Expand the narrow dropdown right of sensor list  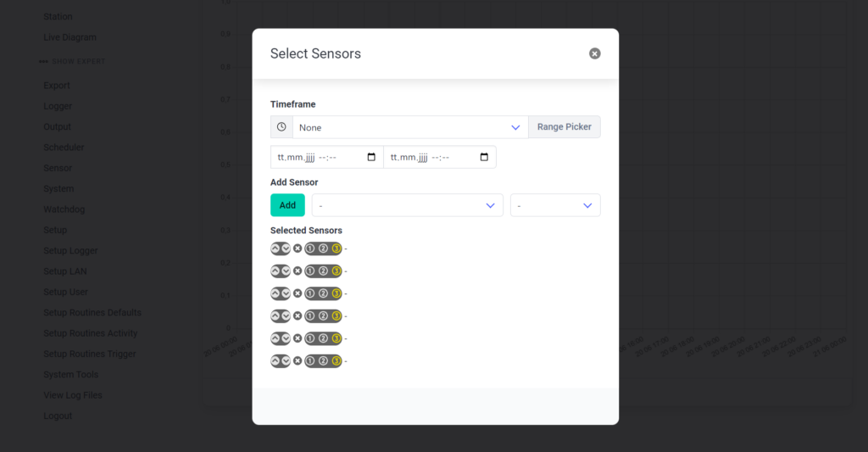click(555, 205)
